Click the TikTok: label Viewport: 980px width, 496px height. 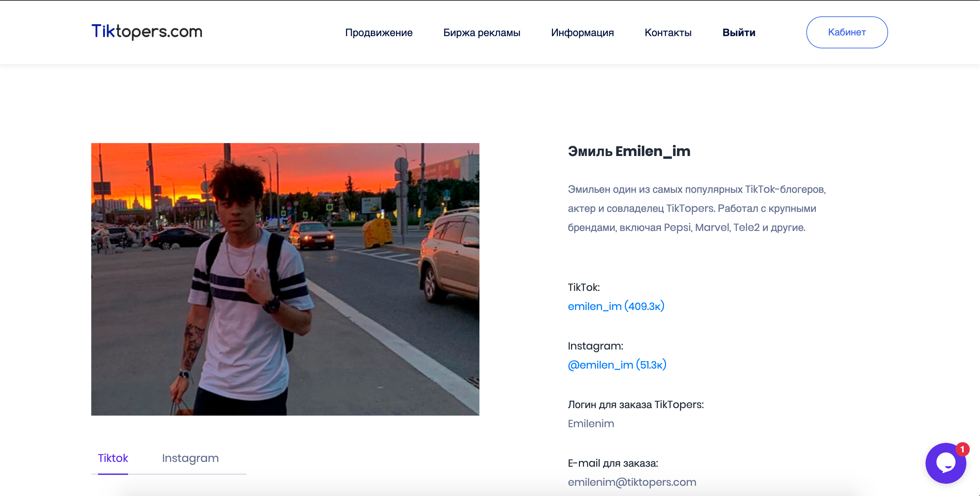point(584,287)
